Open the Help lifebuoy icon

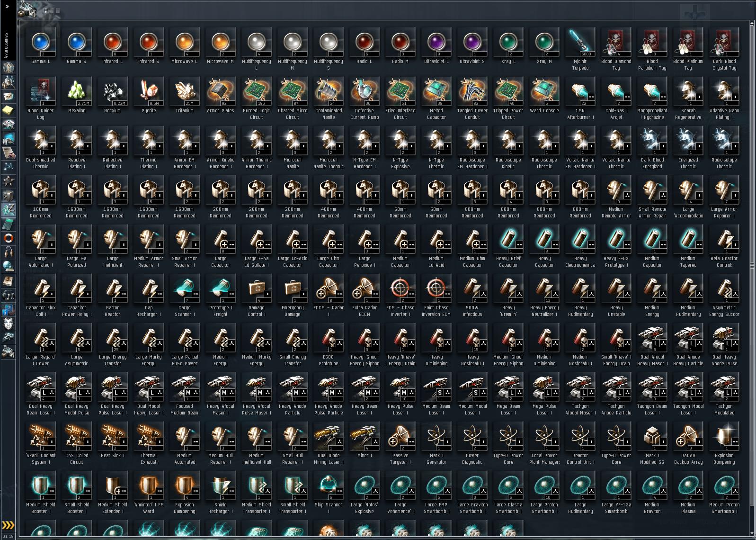(8, 238)
